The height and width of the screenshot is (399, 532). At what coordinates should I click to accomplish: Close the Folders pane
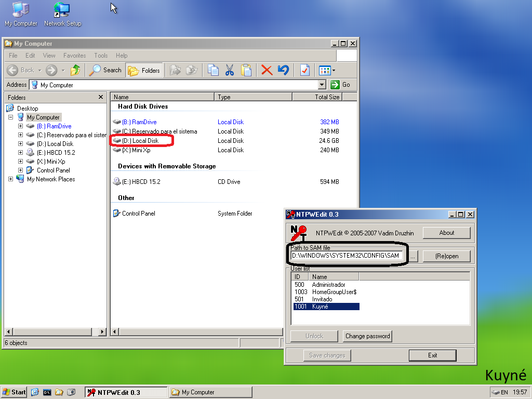[x=101, y=97]
